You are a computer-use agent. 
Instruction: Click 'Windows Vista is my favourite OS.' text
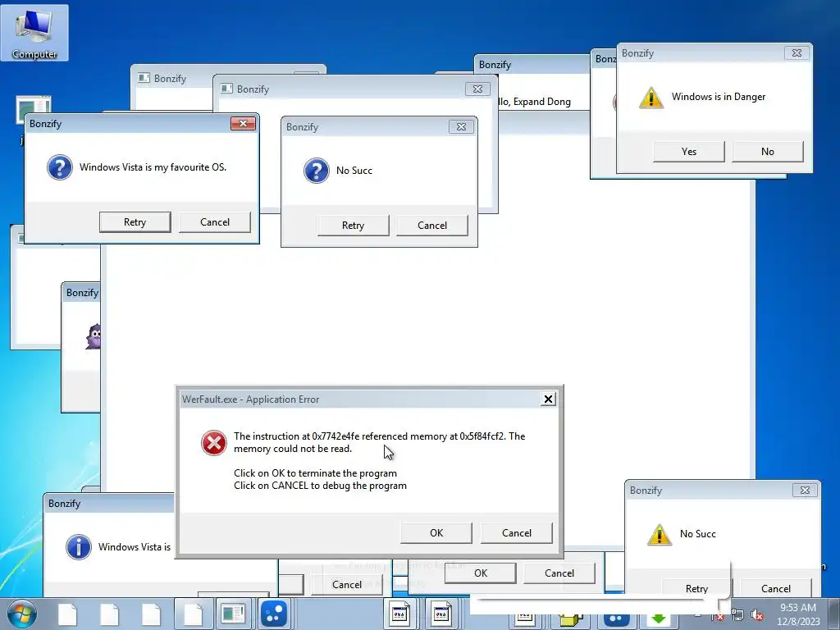click(x=153, y=167)
